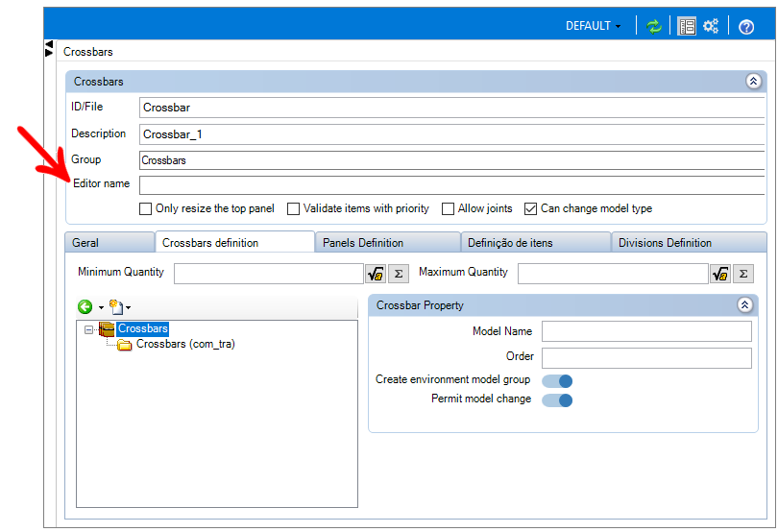The image size is (778, 532).
Task: Check Only resize the top panel
Action: [145, 209]
